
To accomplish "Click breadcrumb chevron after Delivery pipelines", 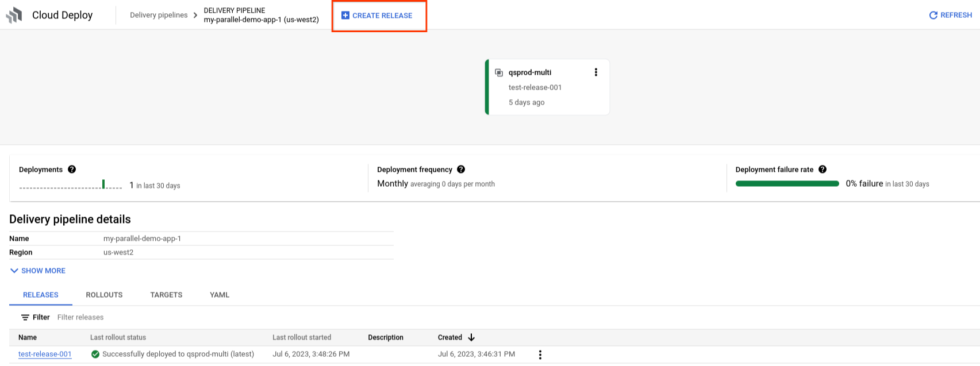I will pyautogui.click(x=195, y=16).
